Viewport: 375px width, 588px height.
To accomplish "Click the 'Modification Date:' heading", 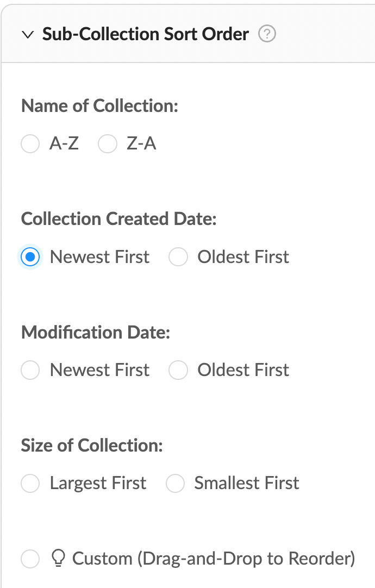I will point(96,332).
